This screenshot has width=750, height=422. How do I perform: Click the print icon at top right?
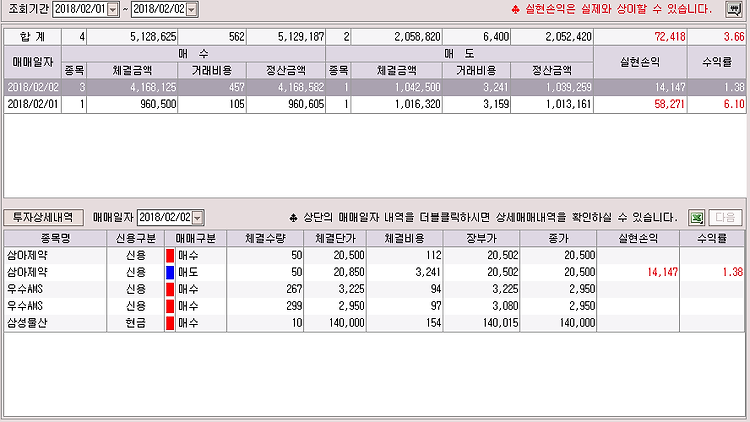click(733, 9)
